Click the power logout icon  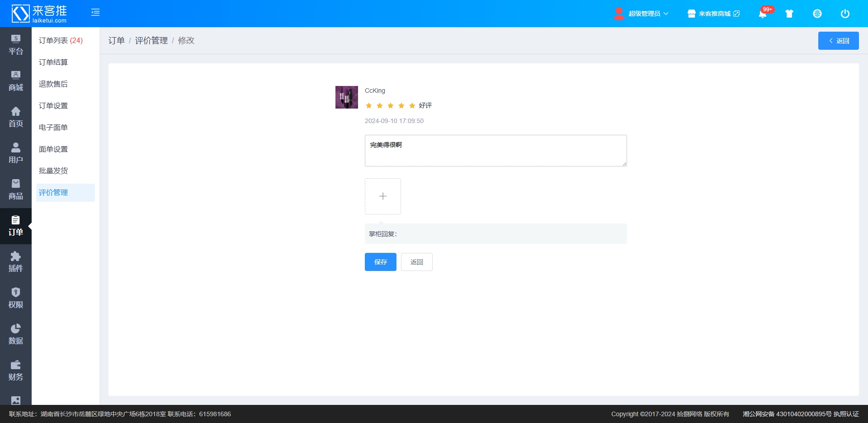(844, 14)
